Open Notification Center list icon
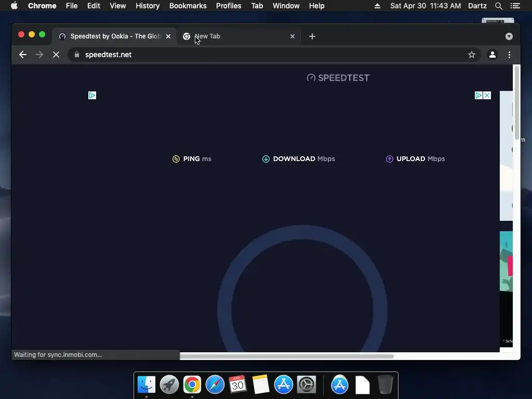The height and width of the screenshot is (399, 532). pyautogui.click(x=515, y=6)
